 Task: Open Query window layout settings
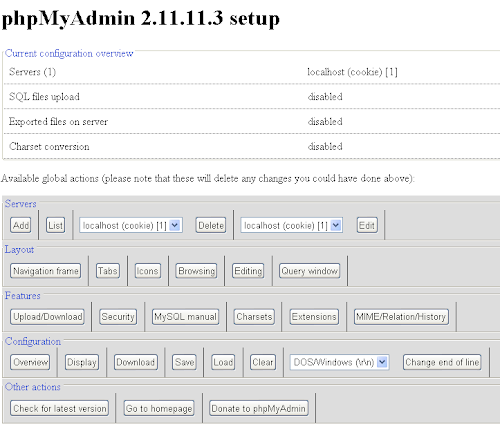[x=310, y=271]
